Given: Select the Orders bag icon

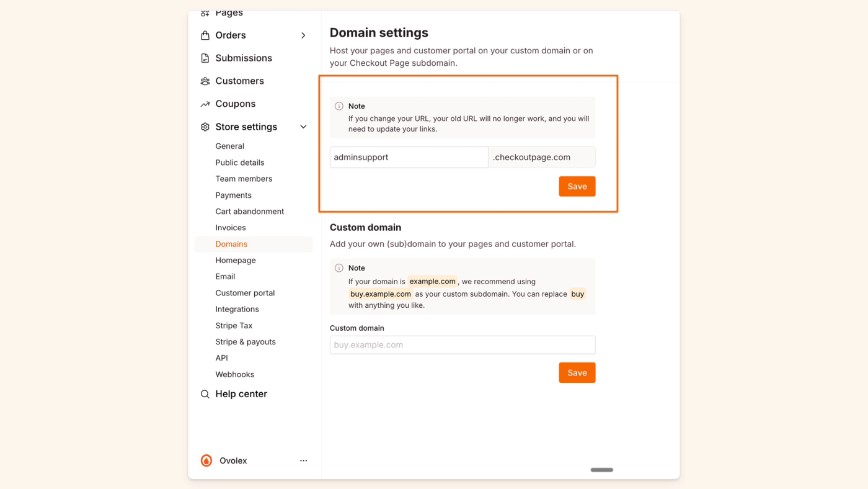Looking at the screenshot, I should tap(205, 35).
